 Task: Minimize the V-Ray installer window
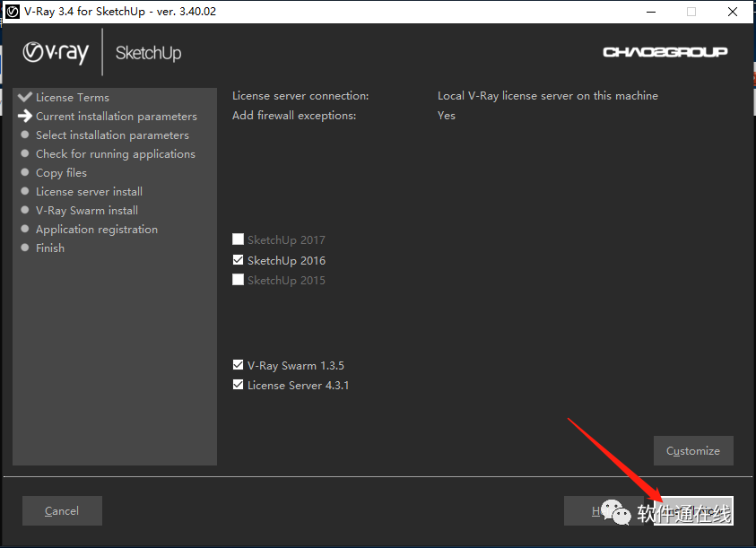(651, 12)
